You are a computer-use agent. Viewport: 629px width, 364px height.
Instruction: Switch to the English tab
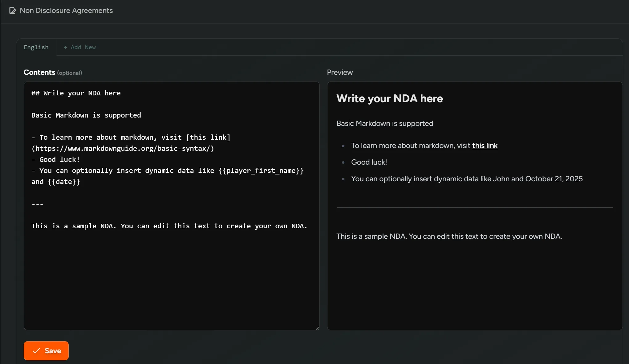click(x=36, y=47)
